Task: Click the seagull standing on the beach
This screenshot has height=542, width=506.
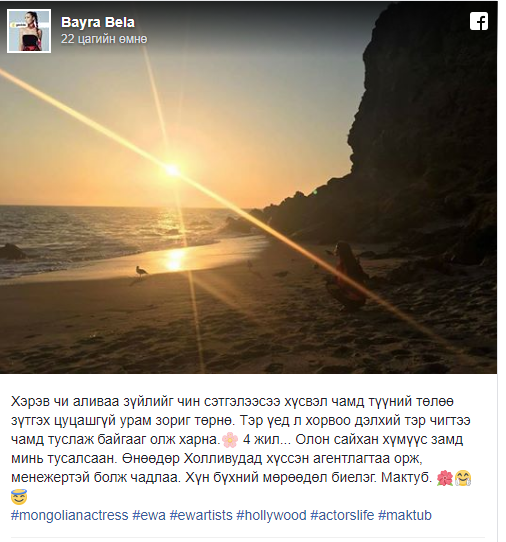Action: [141, 271]
